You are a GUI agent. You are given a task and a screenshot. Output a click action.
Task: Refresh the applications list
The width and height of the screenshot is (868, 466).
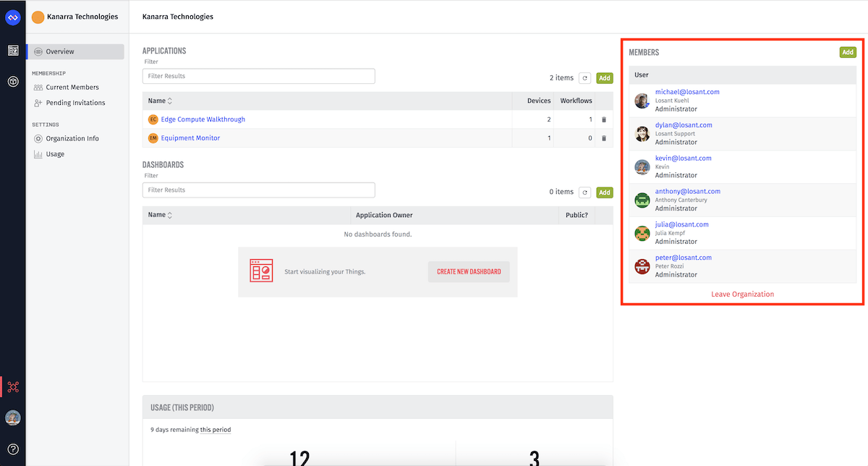point(585,78)
